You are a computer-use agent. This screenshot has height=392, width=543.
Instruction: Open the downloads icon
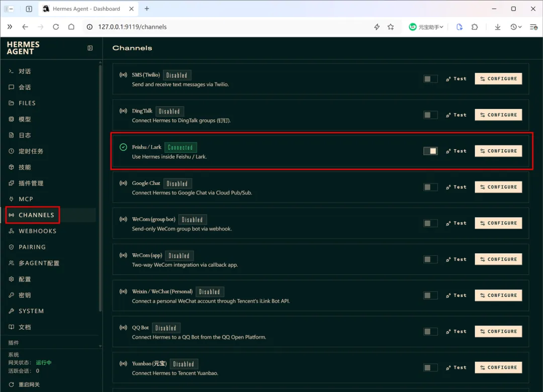pos(498,27)
